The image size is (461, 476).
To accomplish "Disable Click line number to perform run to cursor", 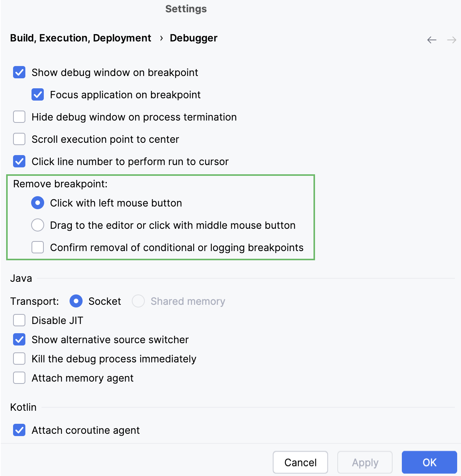I will point(19,161).
